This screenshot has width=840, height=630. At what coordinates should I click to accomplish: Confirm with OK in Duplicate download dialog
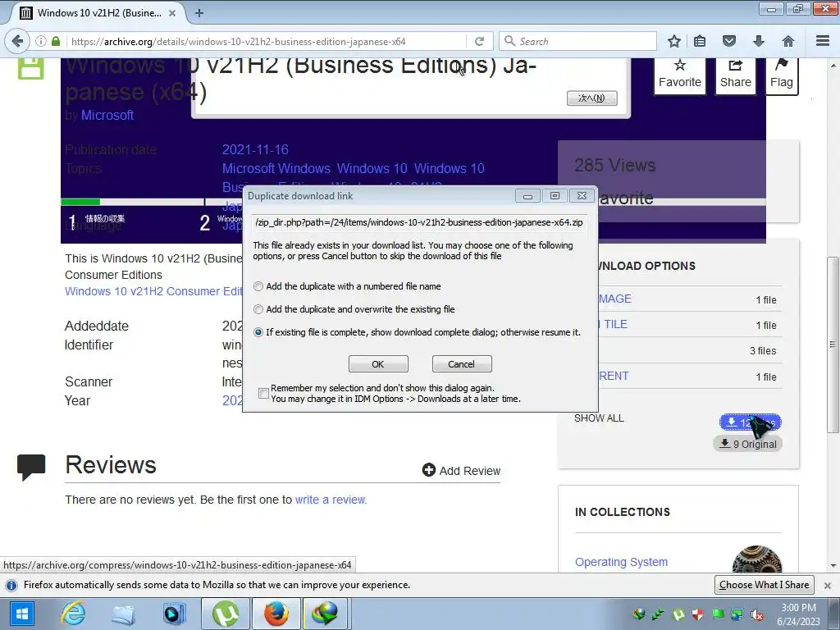(x=378, y=364)
